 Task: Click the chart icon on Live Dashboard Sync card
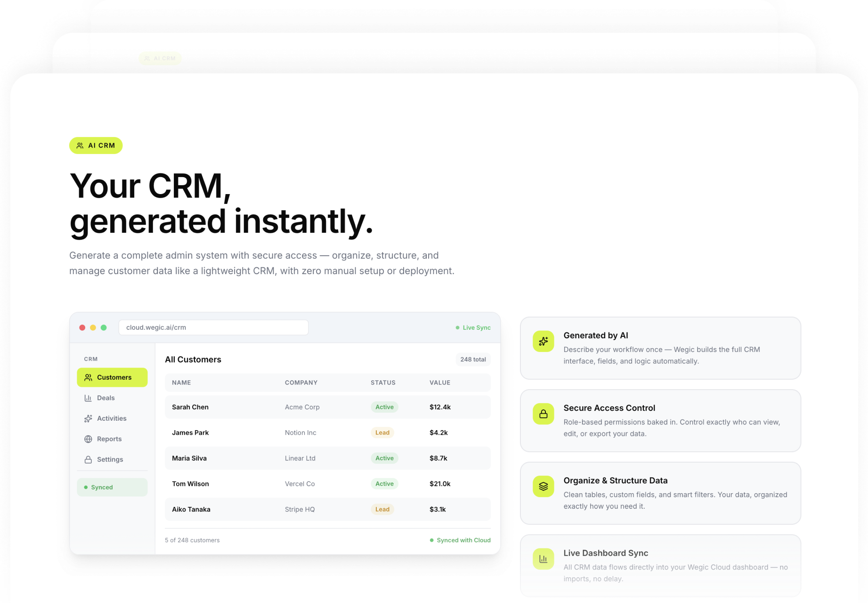tap(543, 559)
